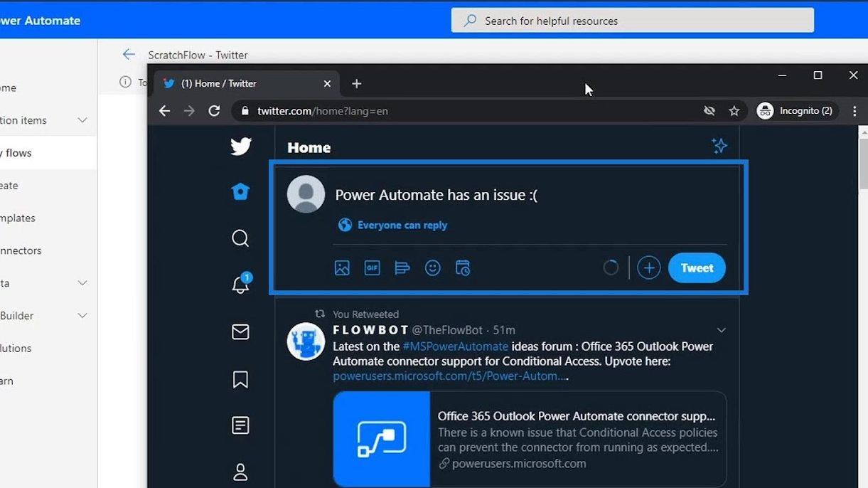Expand FLOWBOT tweet options chevron

pos(722,330)
